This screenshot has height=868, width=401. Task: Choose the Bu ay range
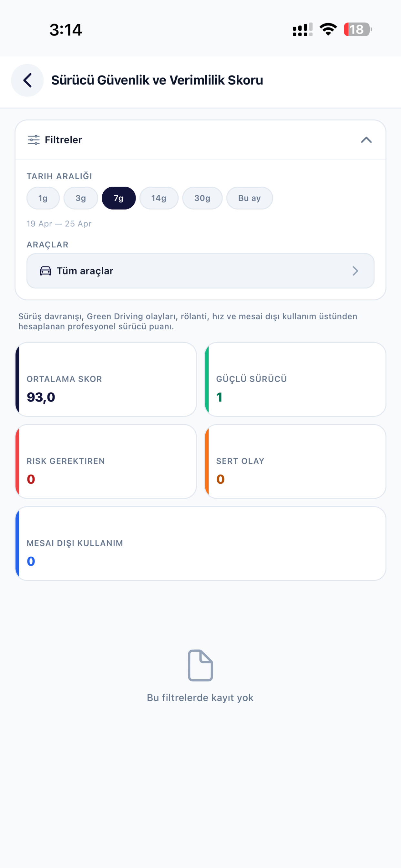249,198
